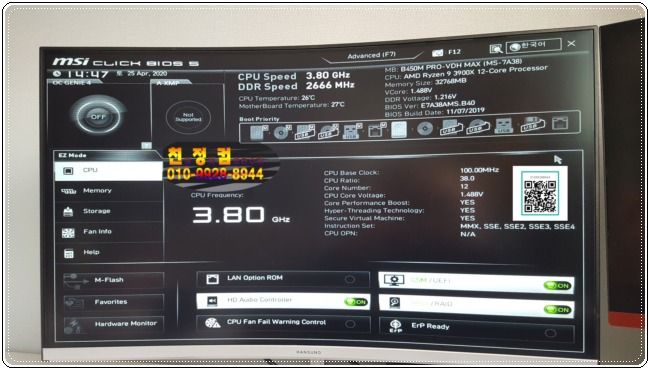Click the Storage drive icon in EZ Mode
The height and width of the screenshot is (370, 650).
(68, 212)
